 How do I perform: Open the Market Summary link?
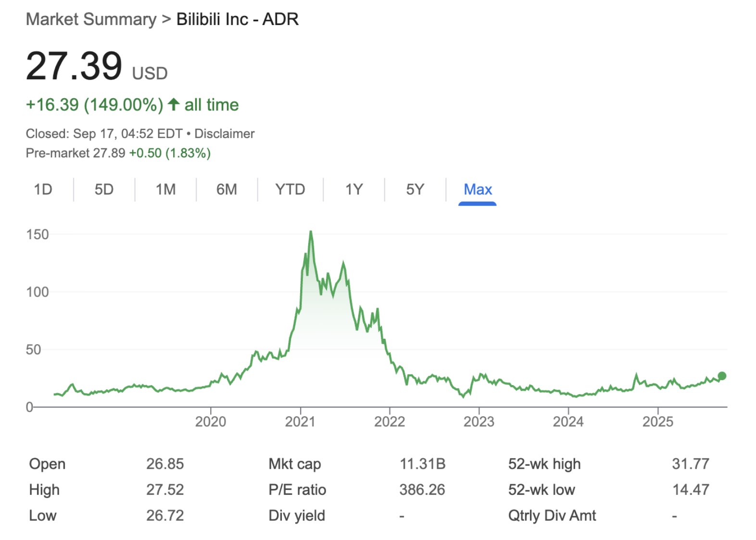91,19
